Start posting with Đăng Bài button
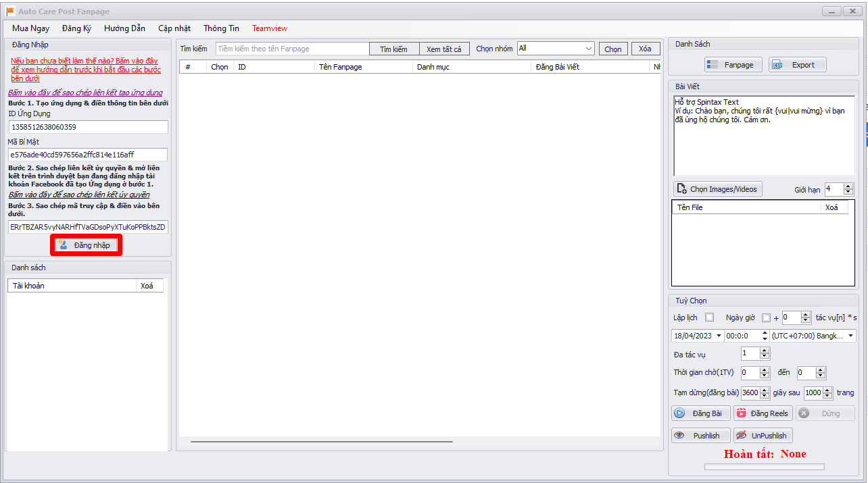This screenshot has height=483, width=868. click(700, 413)
